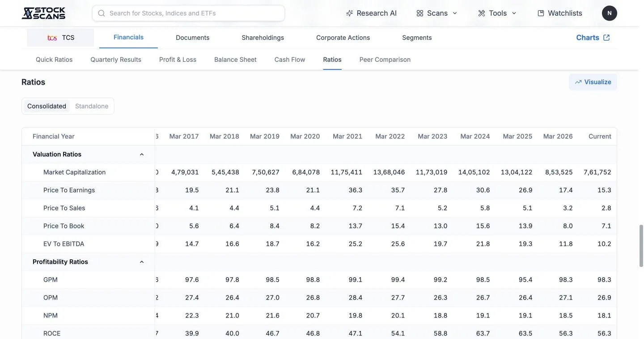This screenshot has width=644, height=339.
Task: Click the Price To Earnings row label
Action: point(69,190)
